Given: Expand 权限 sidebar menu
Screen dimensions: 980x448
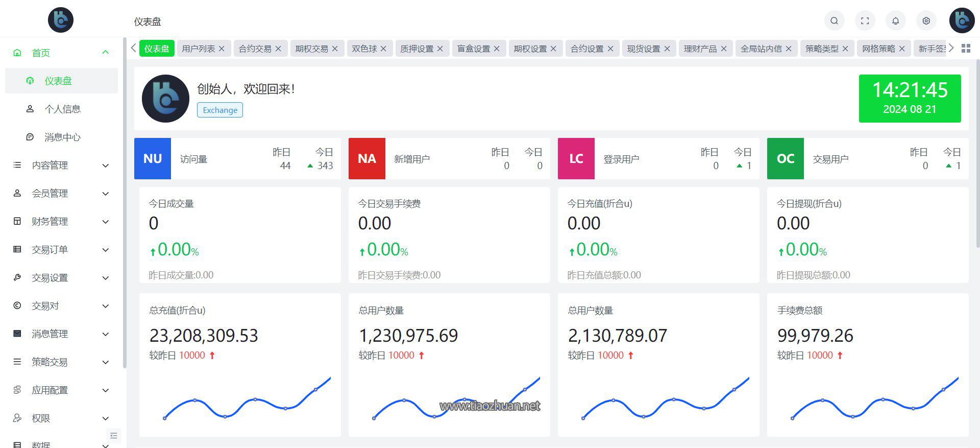Looking at the screenshot, I should pyautogui.click(x=61, y=418).
